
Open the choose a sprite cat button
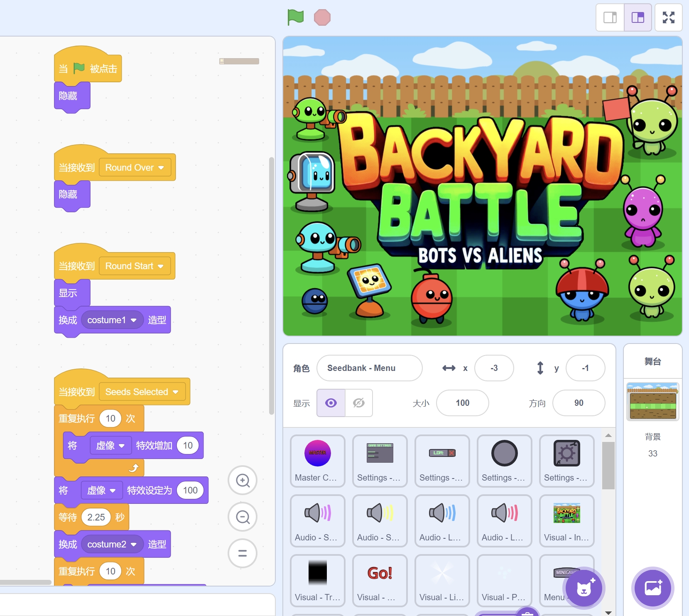pyautogui.click(x=584, y=588)
